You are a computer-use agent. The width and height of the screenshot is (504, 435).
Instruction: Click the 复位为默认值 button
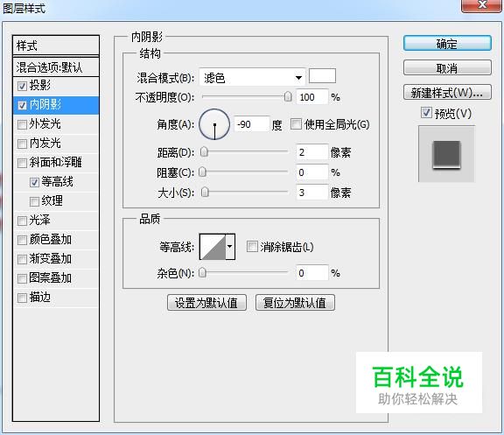(x=295, y=303)
